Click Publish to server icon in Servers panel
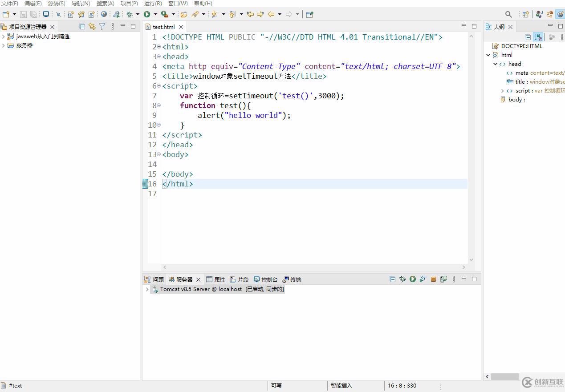 (443, 279)
